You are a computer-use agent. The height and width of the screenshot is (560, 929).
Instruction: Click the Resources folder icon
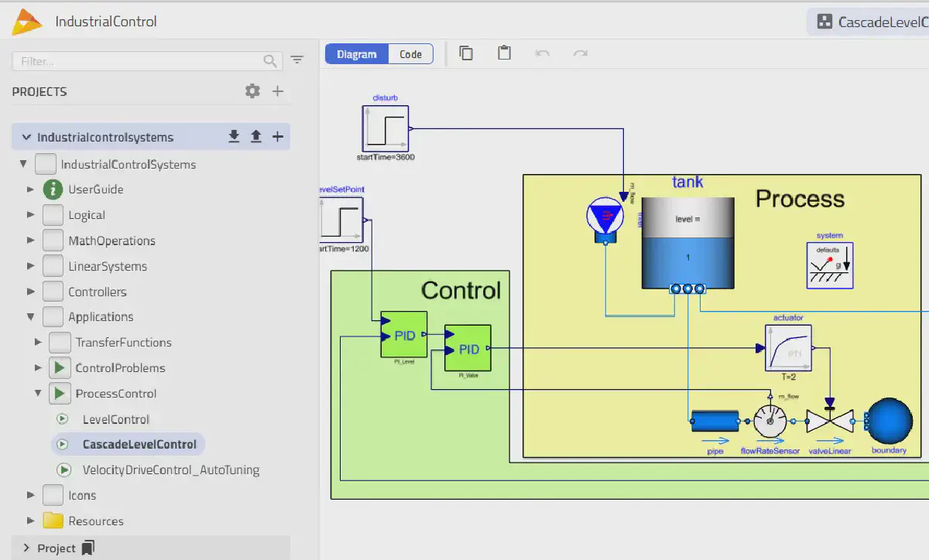[53, 521]
